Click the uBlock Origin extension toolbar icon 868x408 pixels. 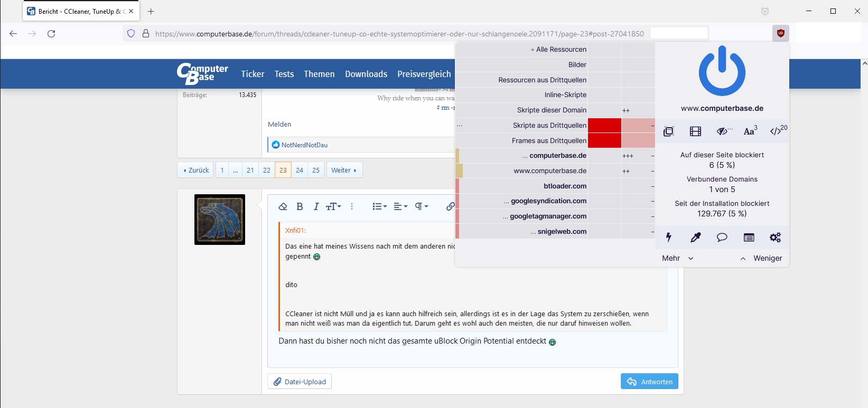click(x=780, y=33)
